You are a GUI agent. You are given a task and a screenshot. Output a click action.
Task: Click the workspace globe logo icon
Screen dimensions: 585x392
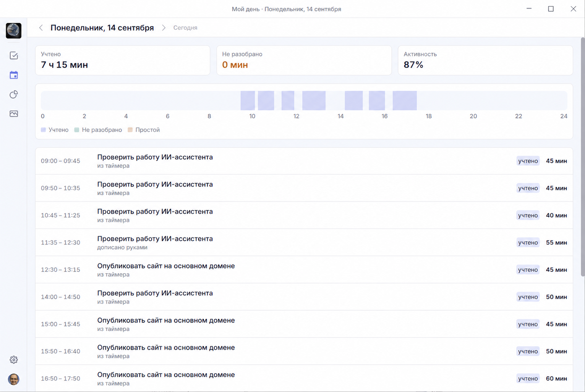[x=14, y=31]
